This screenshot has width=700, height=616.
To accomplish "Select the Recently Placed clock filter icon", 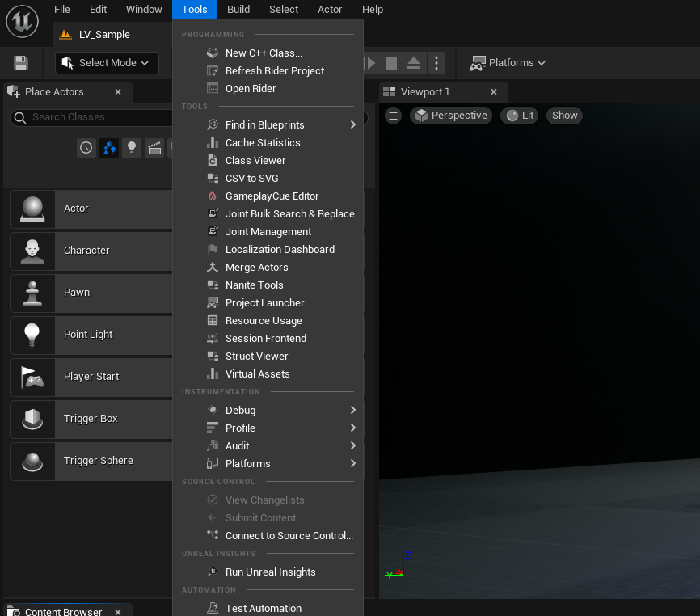I will pyautogui.click(x=86, y=148).
